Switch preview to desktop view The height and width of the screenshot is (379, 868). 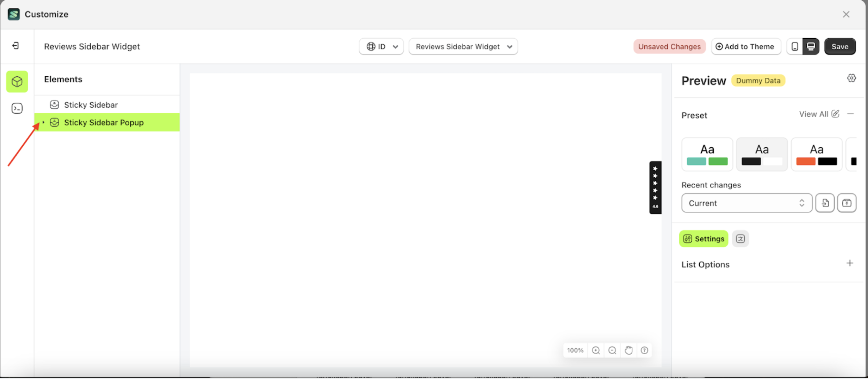pyautogui.click(x=811, y=46)
